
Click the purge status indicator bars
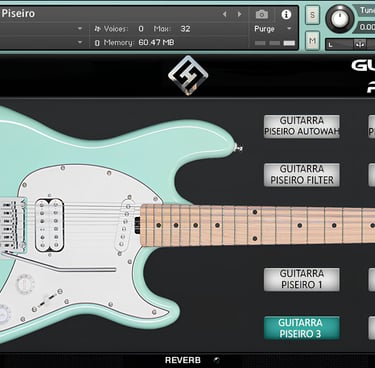pos(275,43)
